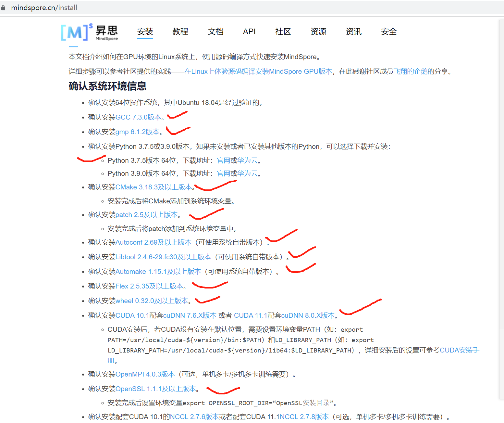Open the 资讯 nav tab

coord(354,32)
